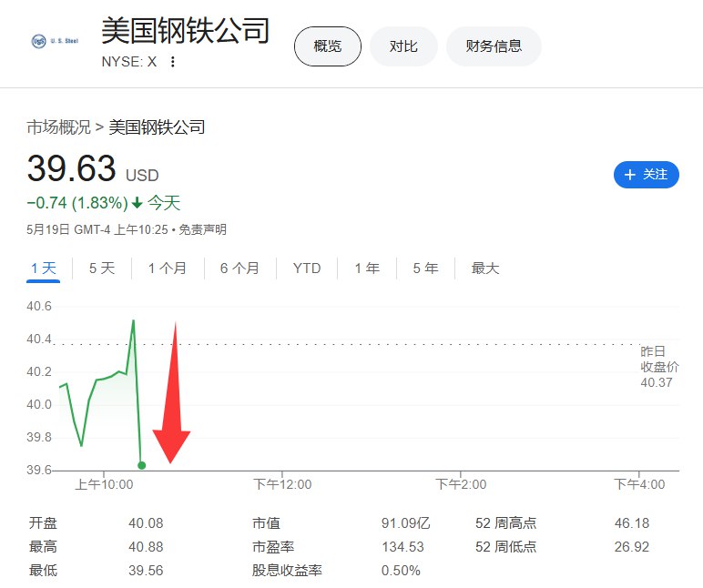
Task: Click the NYSE: X ticker text
Action: [129, 62]
